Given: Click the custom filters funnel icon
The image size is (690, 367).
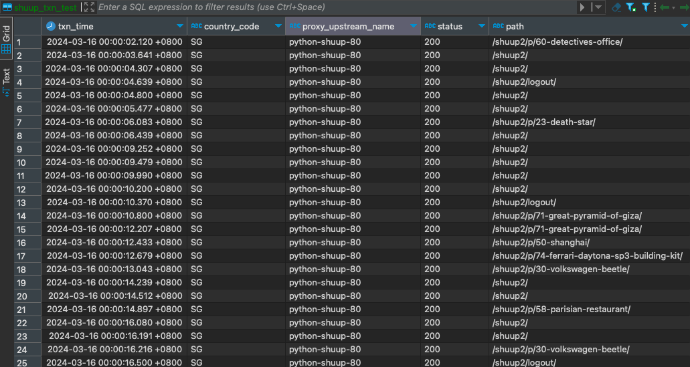Looking at the screenshot, I should (x=646, y=7).
